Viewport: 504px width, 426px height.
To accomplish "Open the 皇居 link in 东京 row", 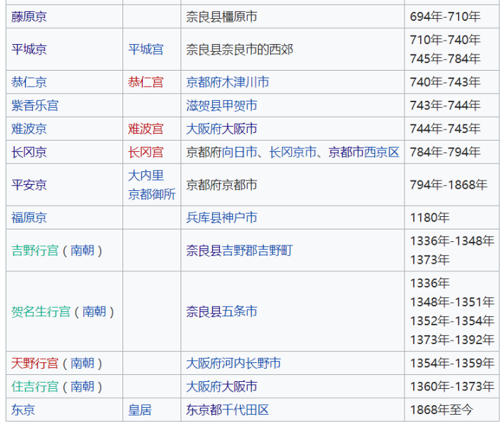I will point(139,410).
